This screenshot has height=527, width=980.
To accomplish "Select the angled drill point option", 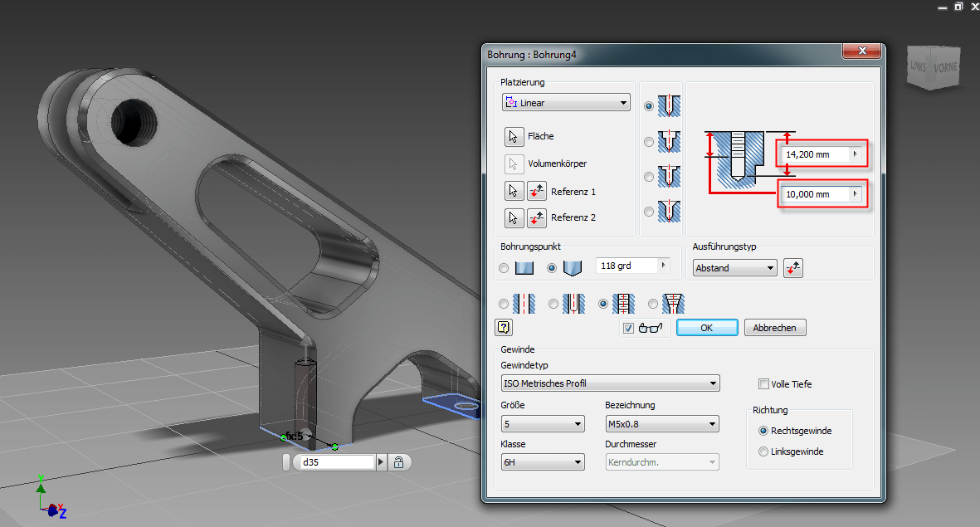I will (x=551, y=268).
